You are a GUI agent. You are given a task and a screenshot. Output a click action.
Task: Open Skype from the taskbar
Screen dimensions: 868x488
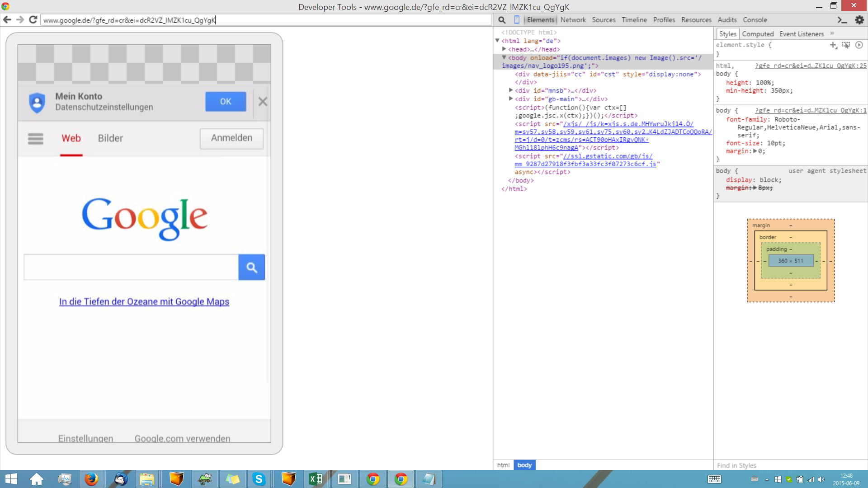coord(259,479)
